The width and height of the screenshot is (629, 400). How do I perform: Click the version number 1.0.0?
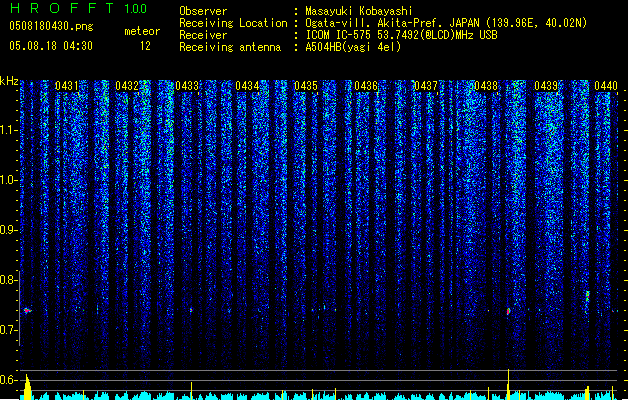pos(136,9)
